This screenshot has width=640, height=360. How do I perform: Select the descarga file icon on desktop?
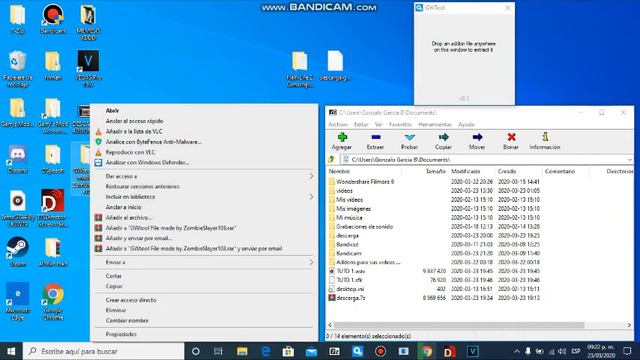(335, 66)
